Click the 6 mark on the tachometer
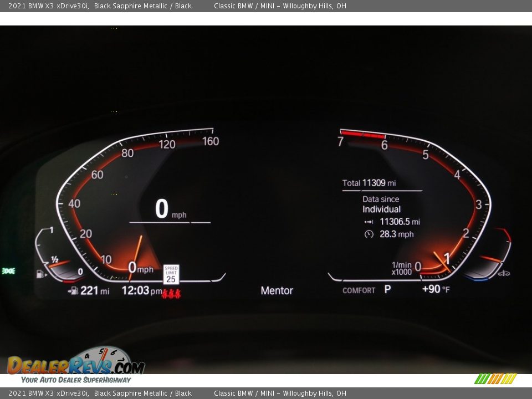The image size is (532, 399). click(385, 145)
